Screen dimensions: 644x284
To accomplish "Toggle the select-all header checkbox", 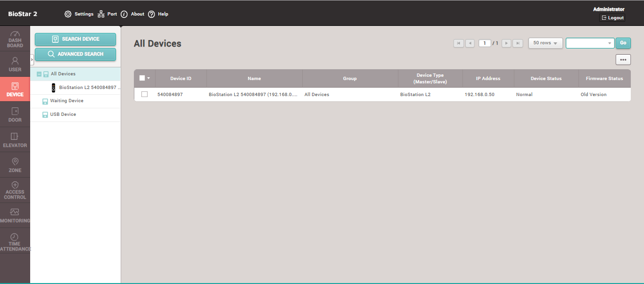I will tap(142, 78).
